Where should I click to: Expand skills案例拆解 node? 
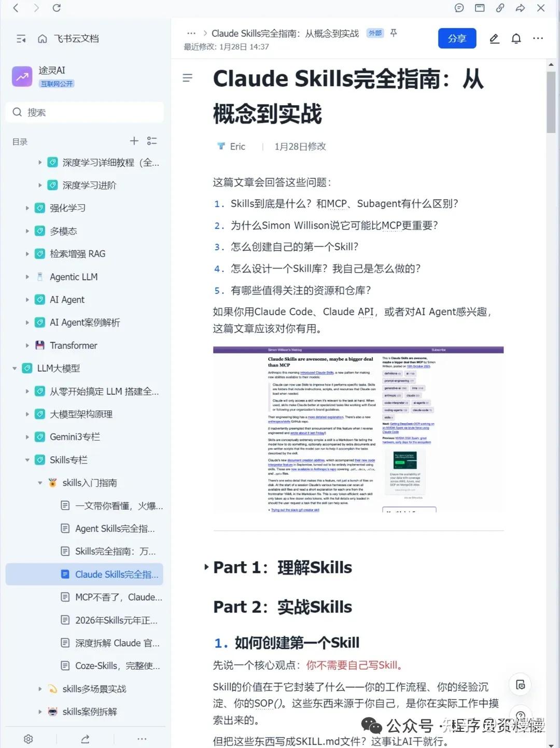coord(40,711)
